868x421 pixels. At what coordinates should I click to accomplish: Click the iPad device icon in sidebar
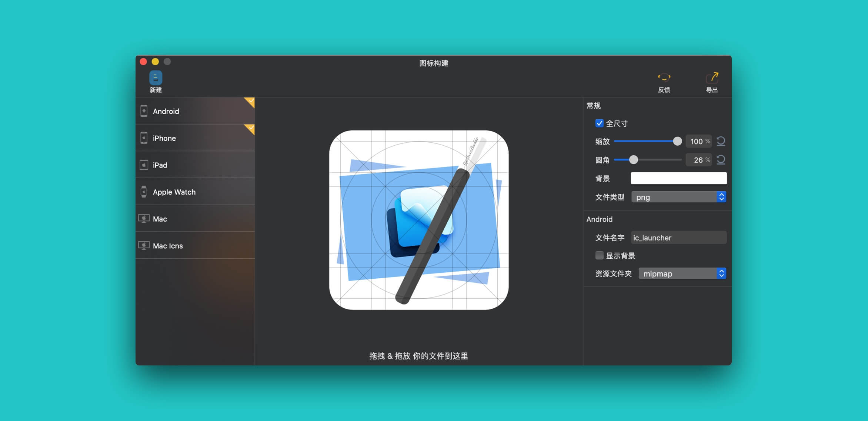coord(144,165)
